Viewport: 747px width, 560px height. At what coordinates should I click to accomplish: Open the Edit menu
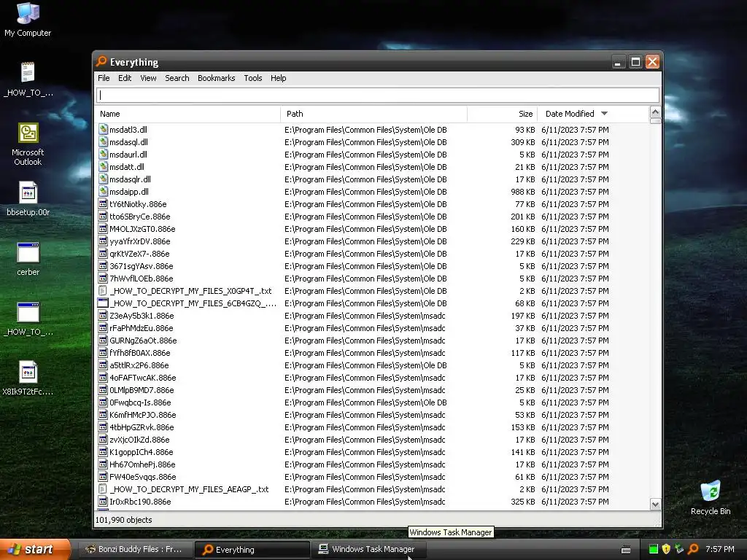[x=125, y=78]
